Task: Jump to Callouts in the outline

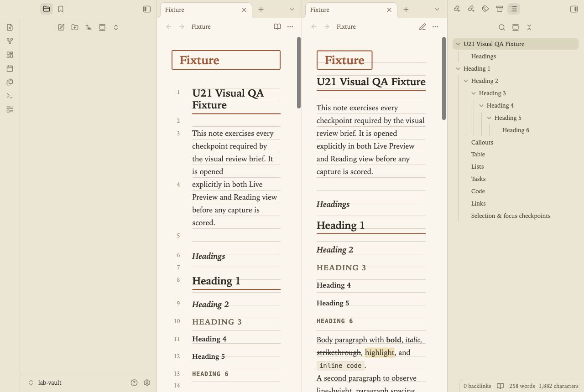Action: 482,143
